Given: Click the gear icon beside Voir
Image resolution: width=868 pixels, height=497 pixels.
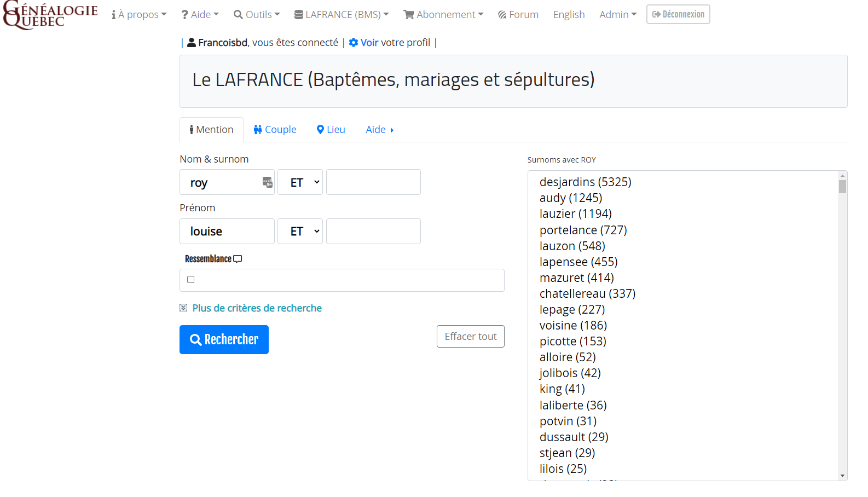Looking at the screenshot, I should click(x=354, y=43).
